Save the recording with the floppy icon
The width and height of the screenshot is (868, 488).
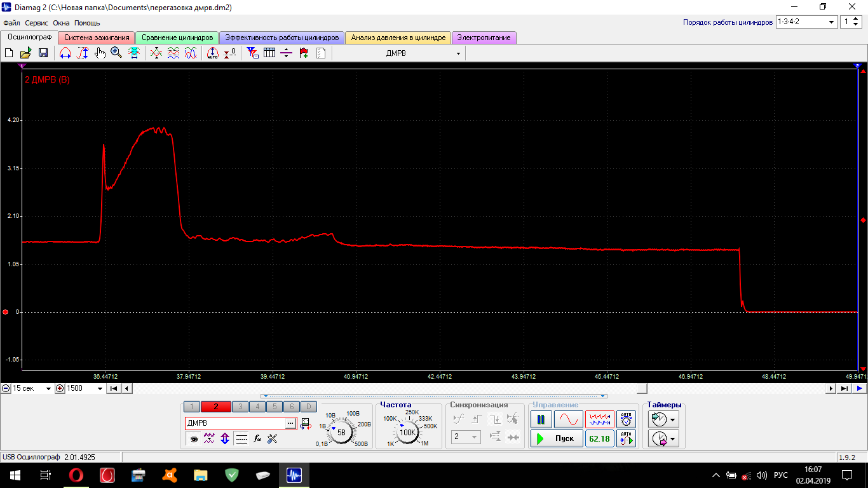coord(43,53)
